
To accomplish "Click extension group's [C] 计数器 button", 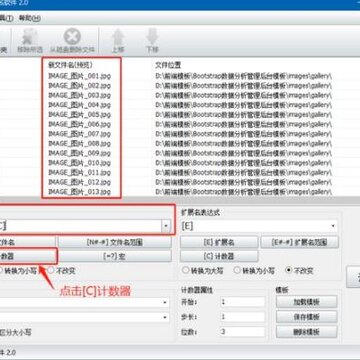I will tap(219, 256).
